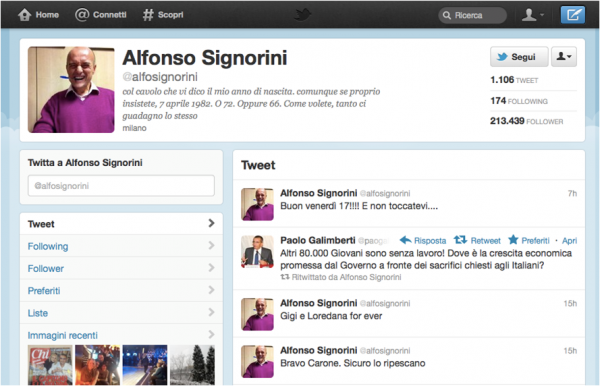Open the Liste sidebar item
Image resolution: width=600 pixels, height=386 pixels.
(121, 313)
